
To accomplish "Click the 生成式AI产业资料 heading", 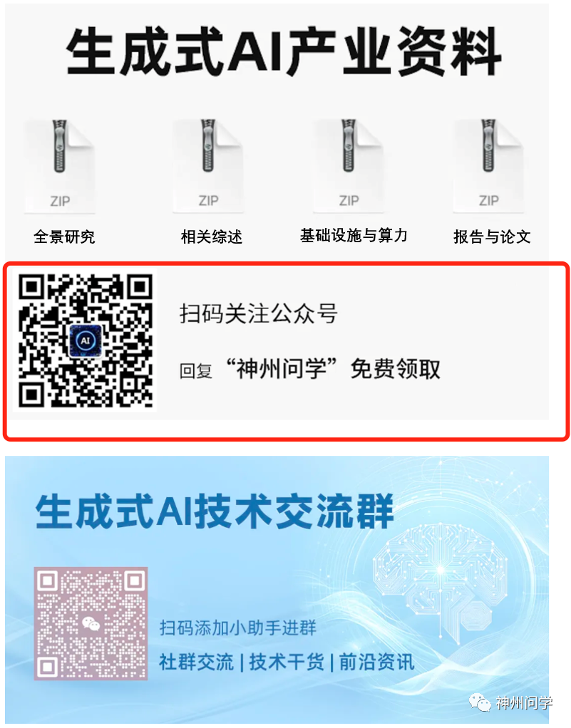I will pos(284,51).
